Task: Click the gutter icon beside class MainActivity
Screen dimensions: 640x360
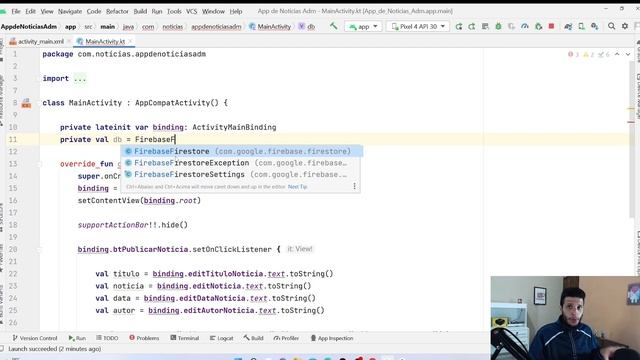Action: [27, 103]
